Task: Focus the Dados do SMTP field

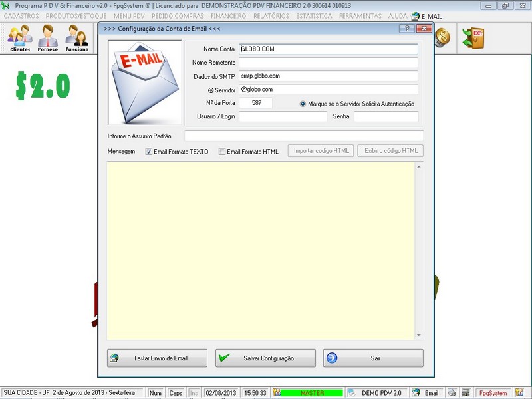Action: pos(329,76)
